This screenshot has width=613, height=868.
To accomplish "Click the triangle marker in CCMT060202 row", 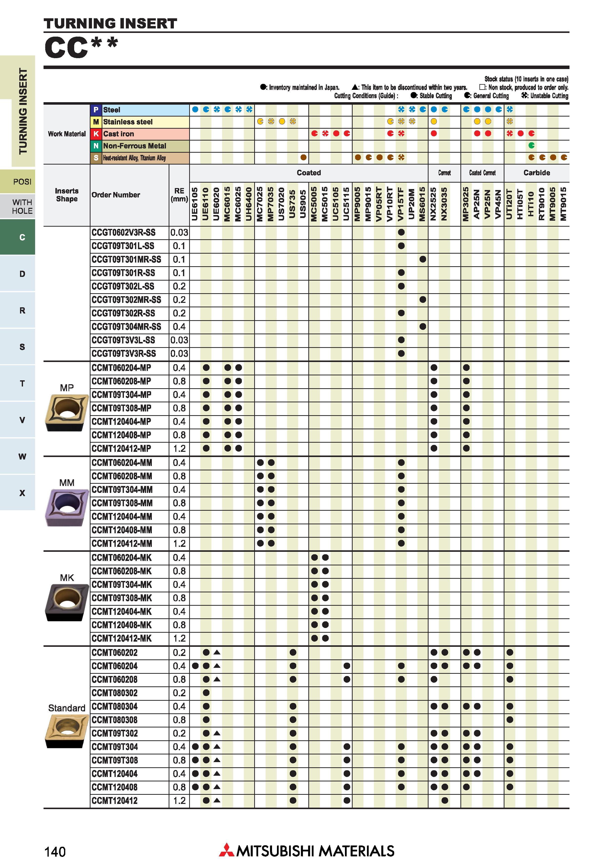I will point(217,652).
